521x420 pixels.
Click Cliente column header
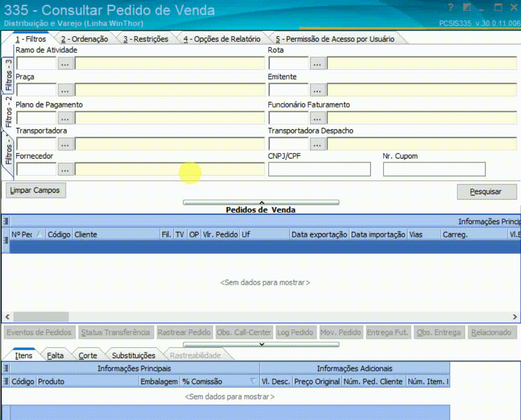[x=116, y=234]
